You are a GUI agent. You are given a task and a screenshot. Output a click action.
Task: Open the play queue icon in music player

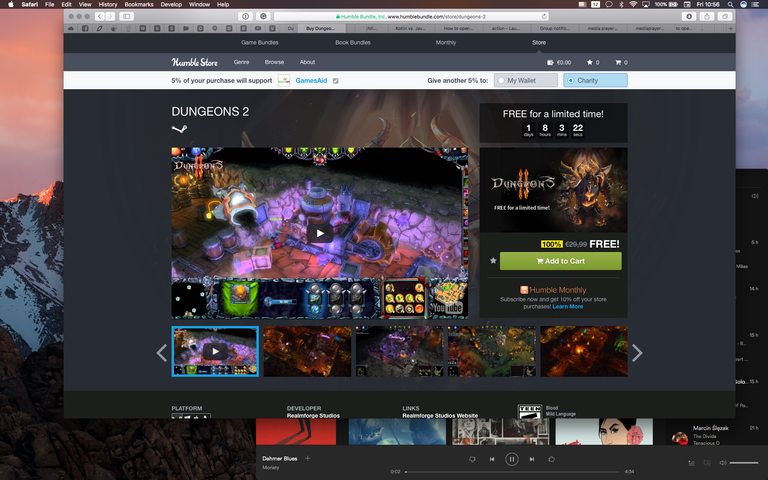(x=691, y=463)
